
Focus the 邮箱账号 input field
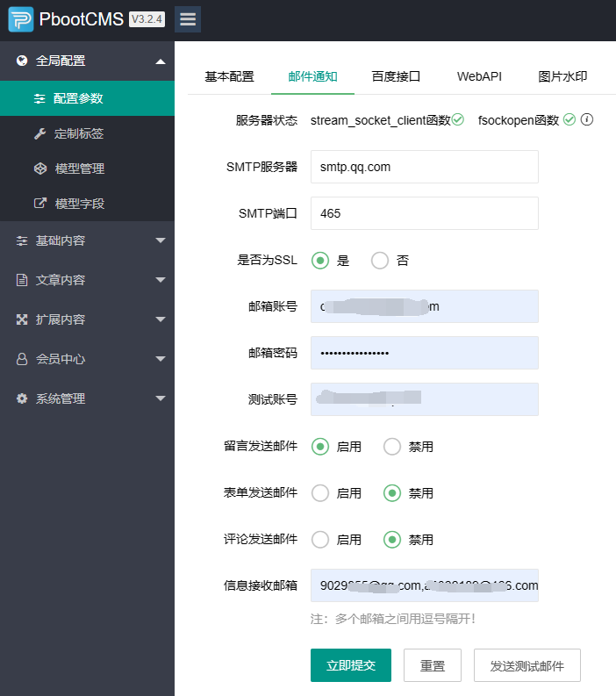425,306
